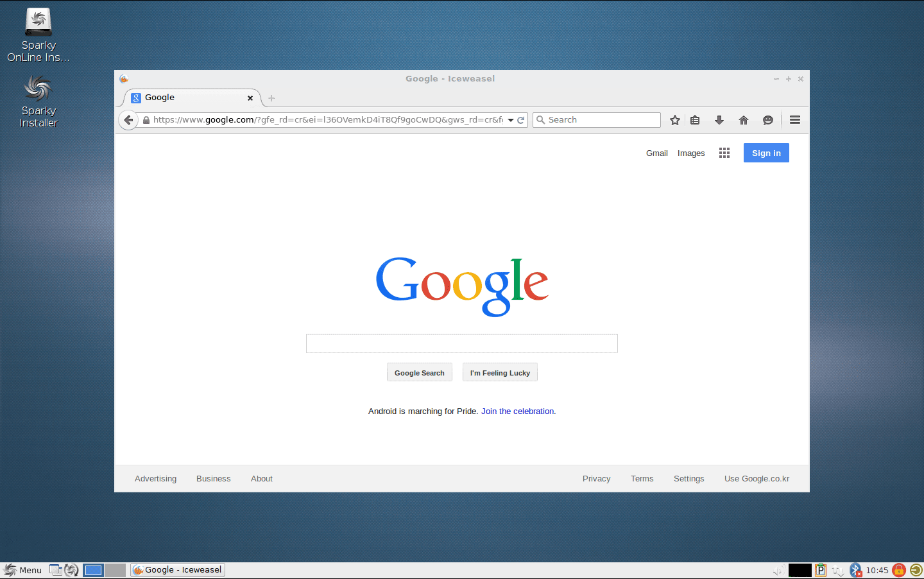Focus the browser toolbar Search field

[x=597, y=120]
